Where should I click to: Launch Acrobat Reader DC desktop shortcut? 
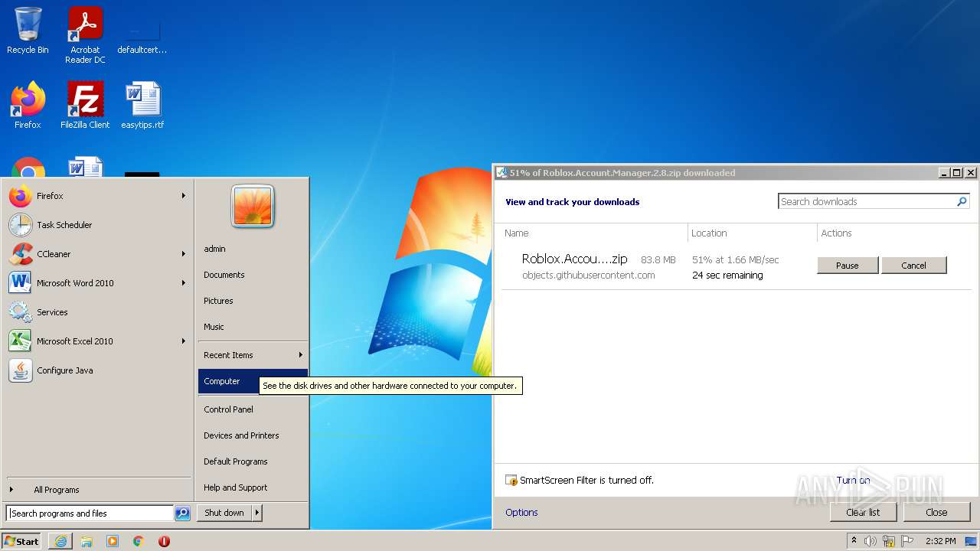85,34
